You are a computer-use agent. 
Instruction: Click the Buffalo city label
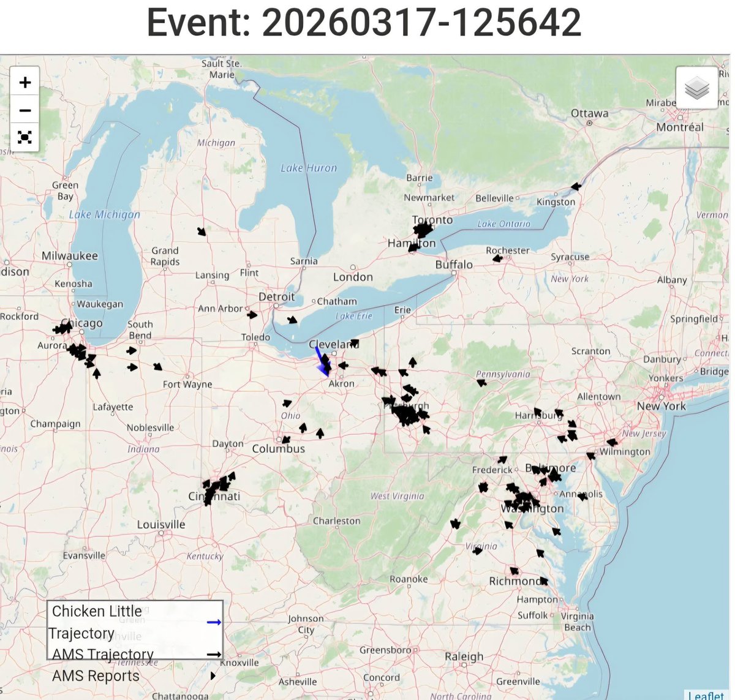[454, 265]
